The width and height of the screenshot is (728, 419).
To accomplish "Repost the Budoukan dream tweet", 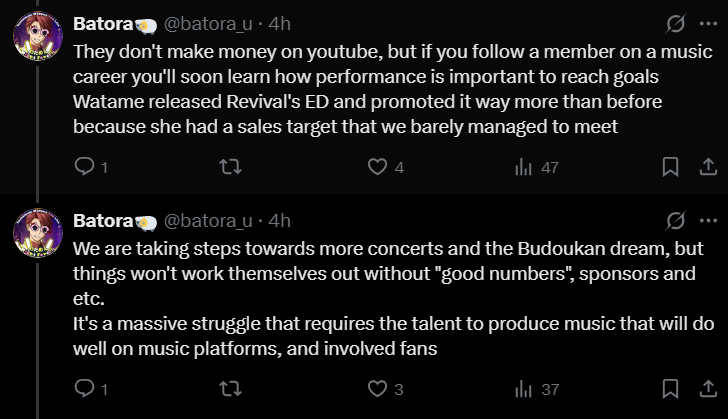I will 230,388.
